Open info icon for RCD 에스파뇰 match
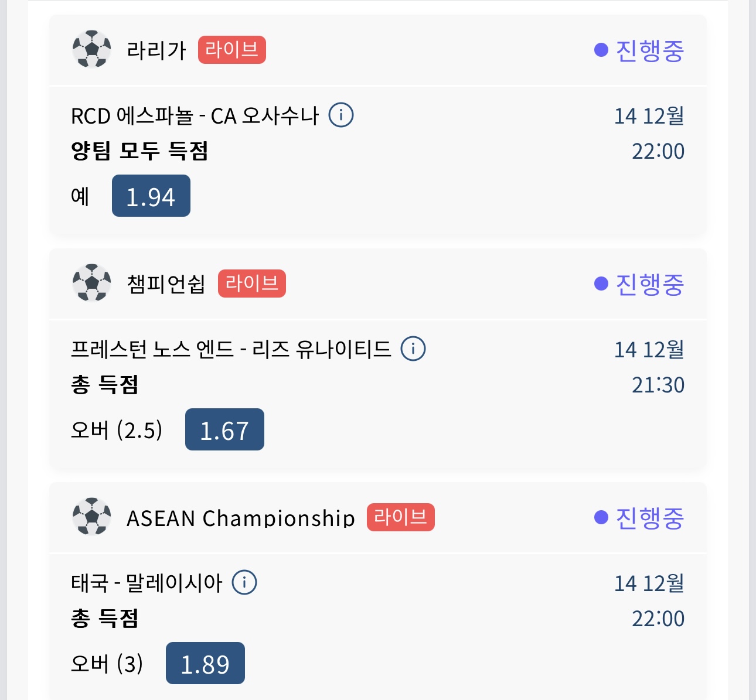Viewport: 756px width, 700px height. coord(341,115)
